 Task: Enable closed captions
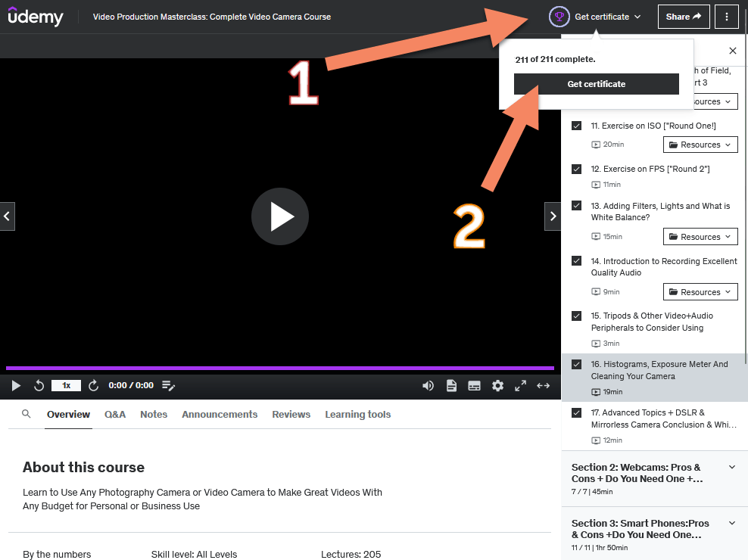(x=474, y=385)
